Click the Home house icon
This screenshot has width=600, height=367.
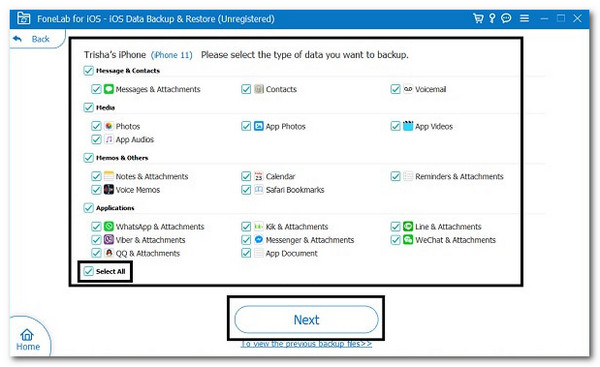(27, 335)
